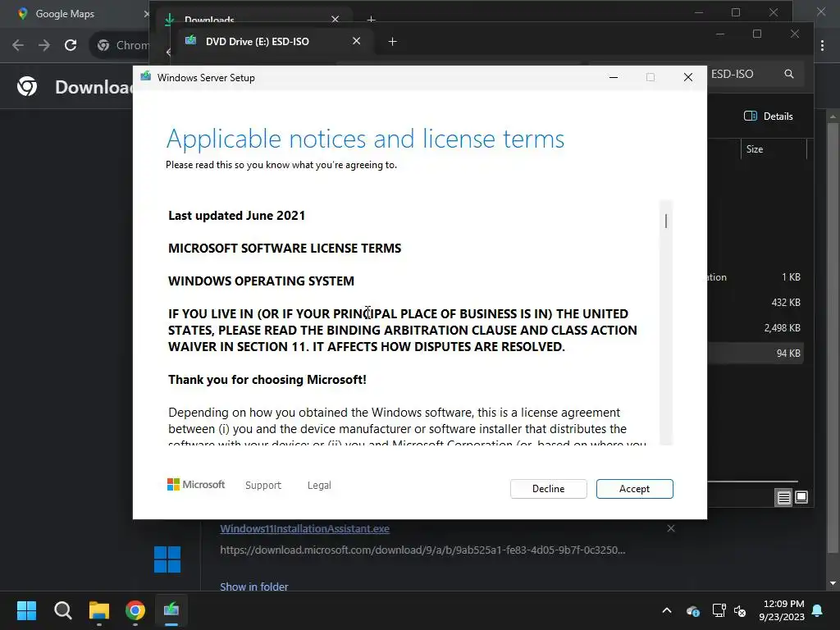The width and height of the screenshot is (840, 630).
Task: Click Show in folder for the download
Action: 254,587
